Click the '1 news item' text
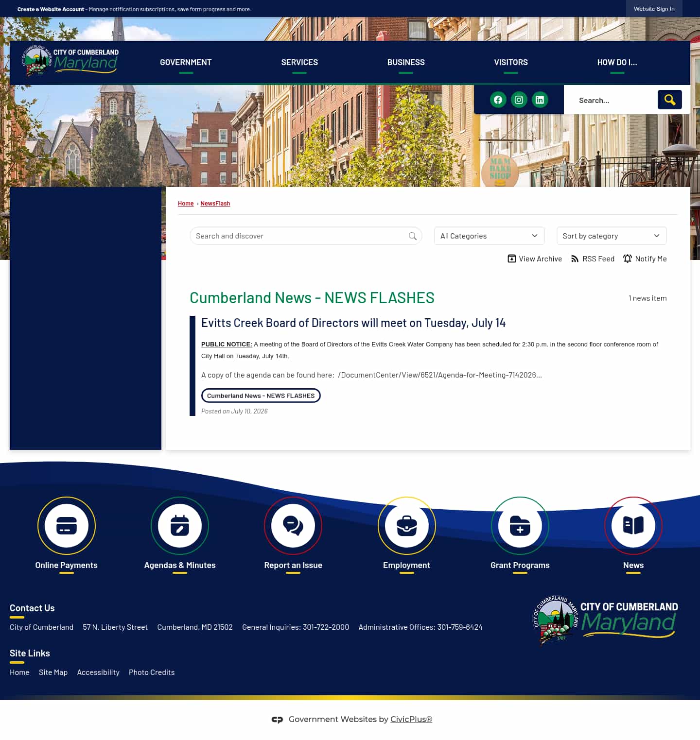 click(x=647, y=298)
